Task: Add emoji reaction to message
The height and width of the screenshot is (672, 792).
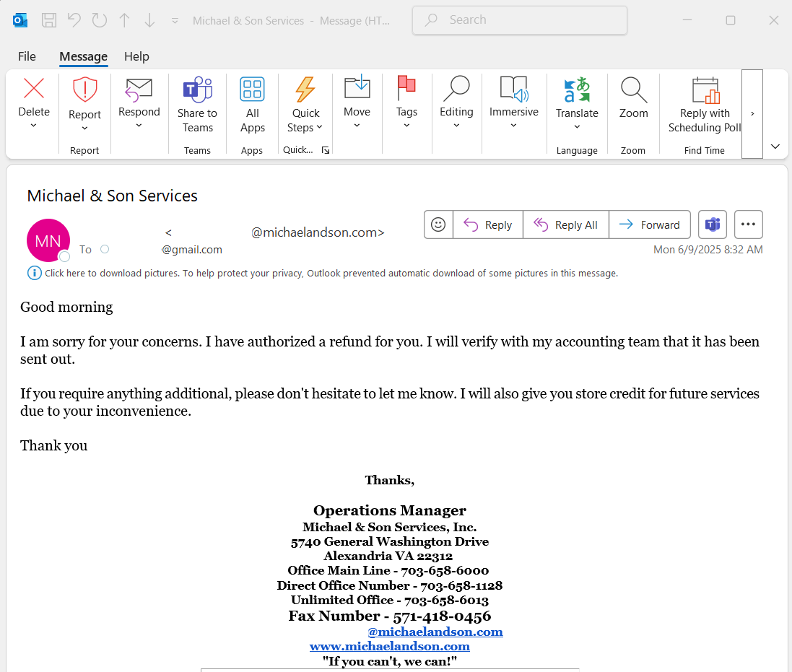Action: pos(438,224)
